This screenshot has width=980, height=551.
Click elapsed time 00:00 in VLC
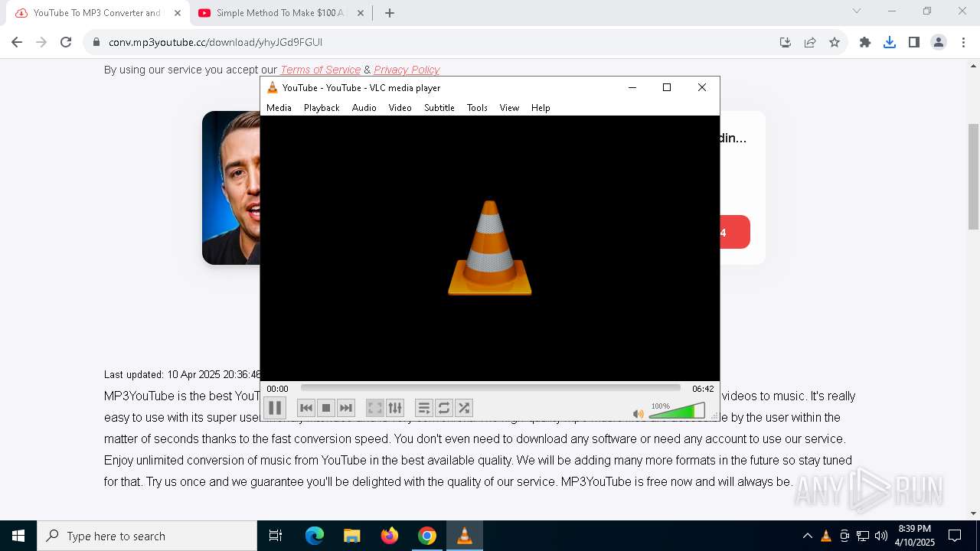pyautogui.click(x=277, y=389)
